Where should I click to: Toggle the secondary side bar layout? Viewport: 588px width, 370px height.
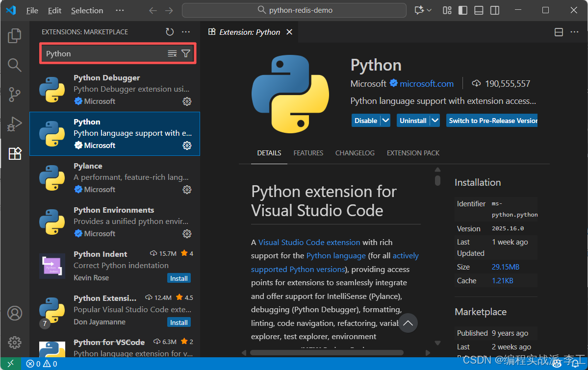495,10
